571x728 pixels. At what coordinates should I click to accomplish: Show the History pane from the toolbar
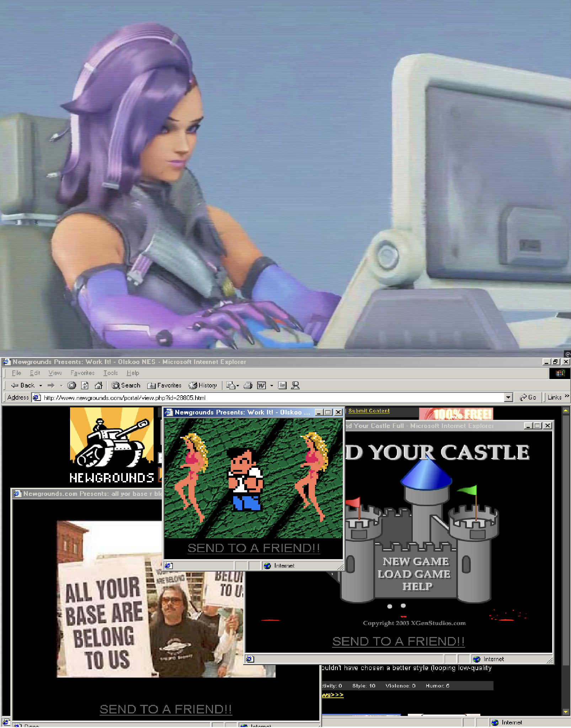203,385
